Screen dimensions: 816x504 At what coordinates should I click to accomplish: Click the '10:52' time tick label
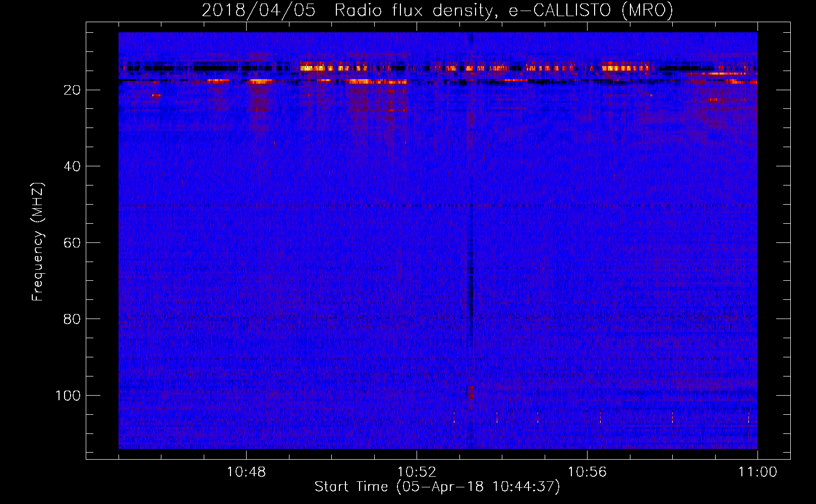(417, 472)
